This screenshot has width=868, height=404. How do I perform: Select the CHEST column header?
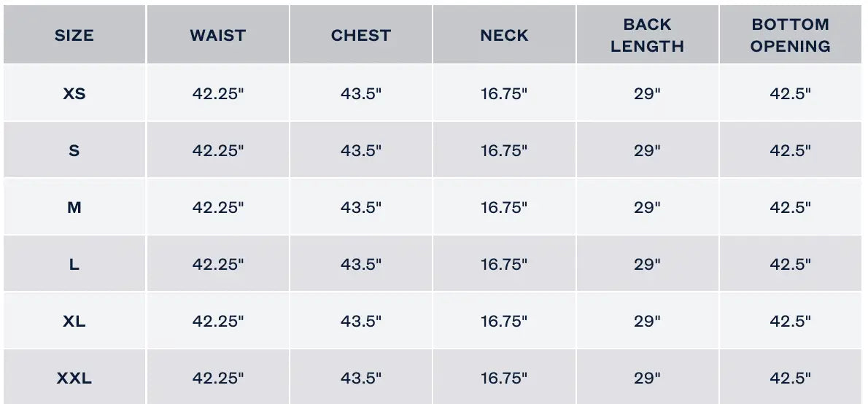pos(361,35)
